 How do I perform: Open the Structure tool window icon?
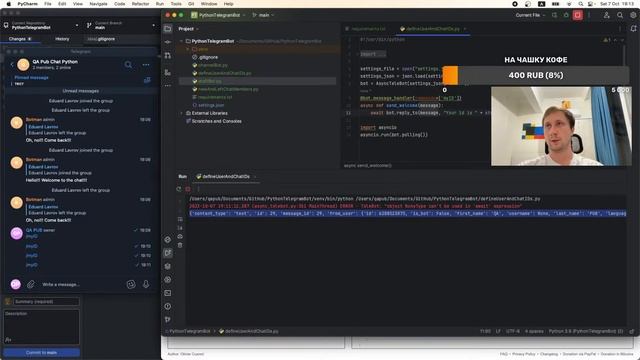(x=168, y=72)
